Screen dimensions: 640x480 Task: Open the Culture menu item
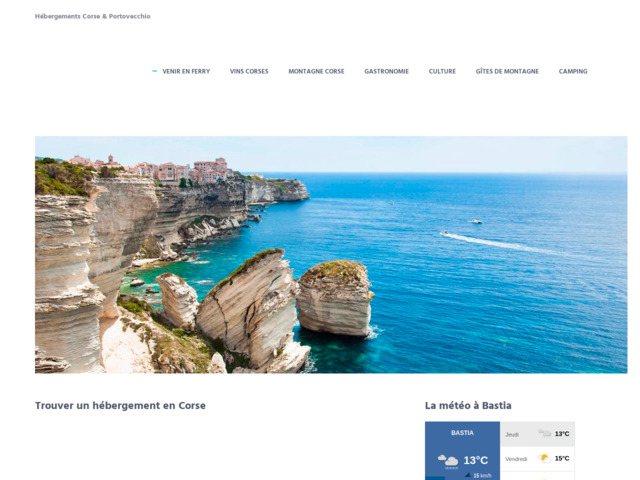(442, 71)
